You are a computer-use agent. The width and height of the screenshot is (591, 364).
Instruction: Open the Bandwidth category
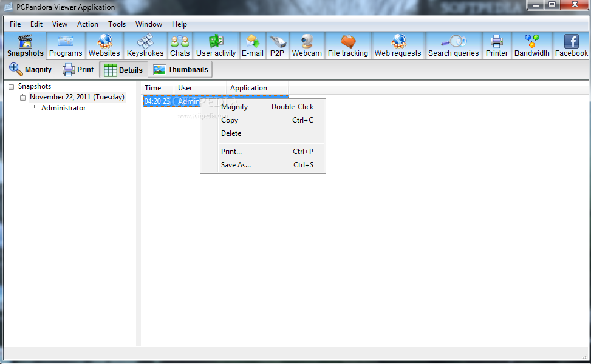532,45
